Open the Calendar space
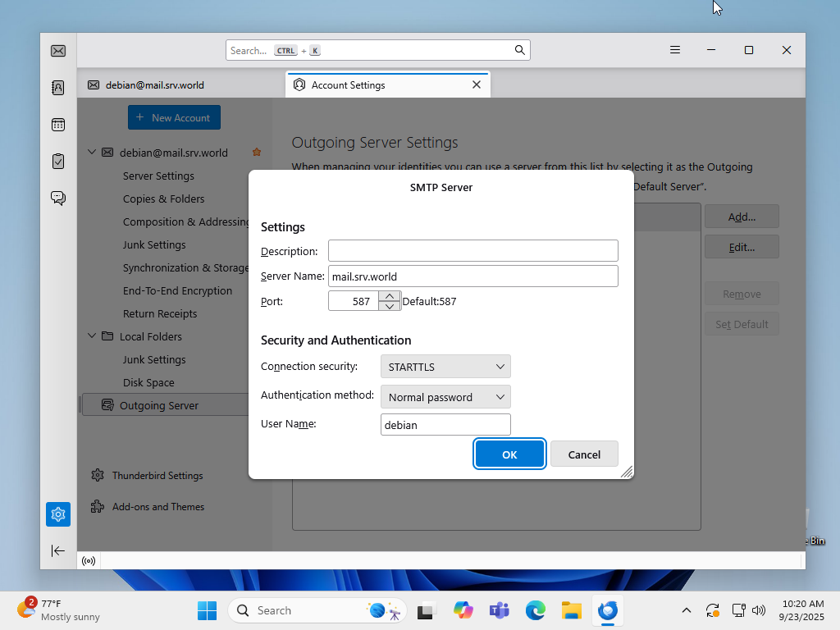The image size is (840, 630). pos(57,124)
